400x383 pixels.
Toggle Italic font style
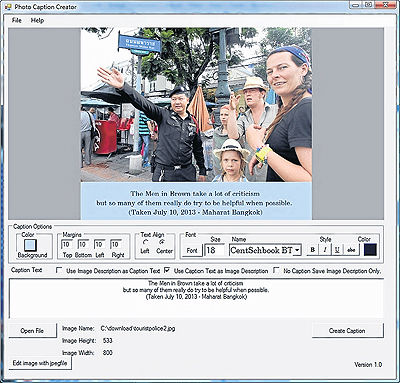(x=325, y=250)
